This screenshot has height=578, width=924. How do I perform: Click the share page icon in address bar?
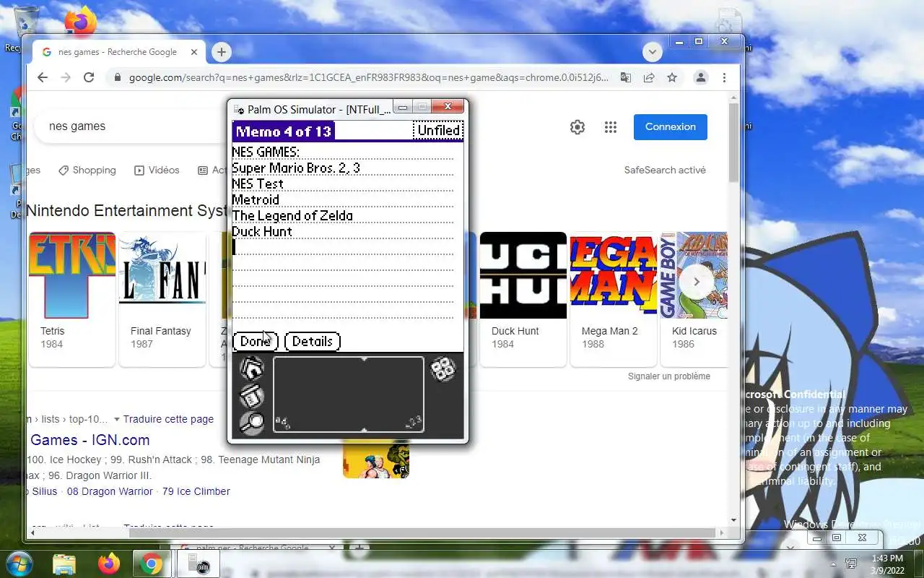point(649,77)
